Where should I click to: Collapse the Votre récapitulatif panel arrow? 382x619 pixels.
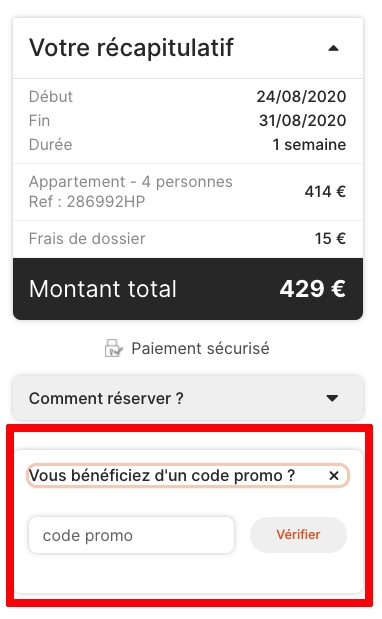(333, 49)
